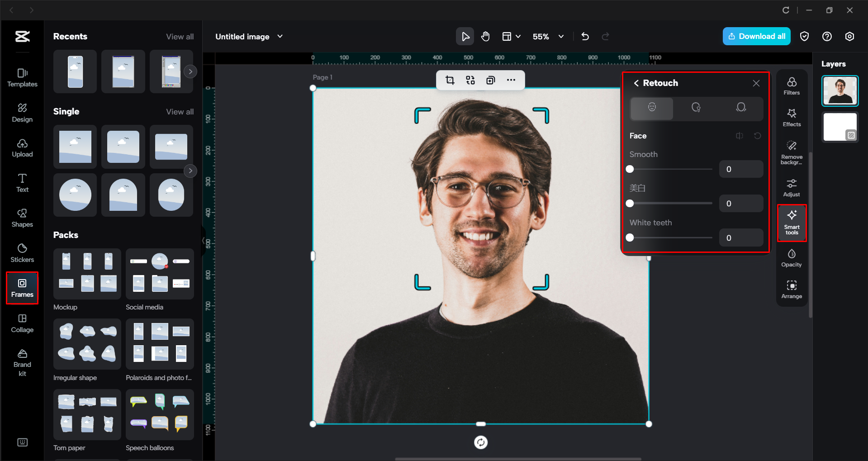Reset the Face retouch settings
The image size is (868, 461).
(757, 136)
